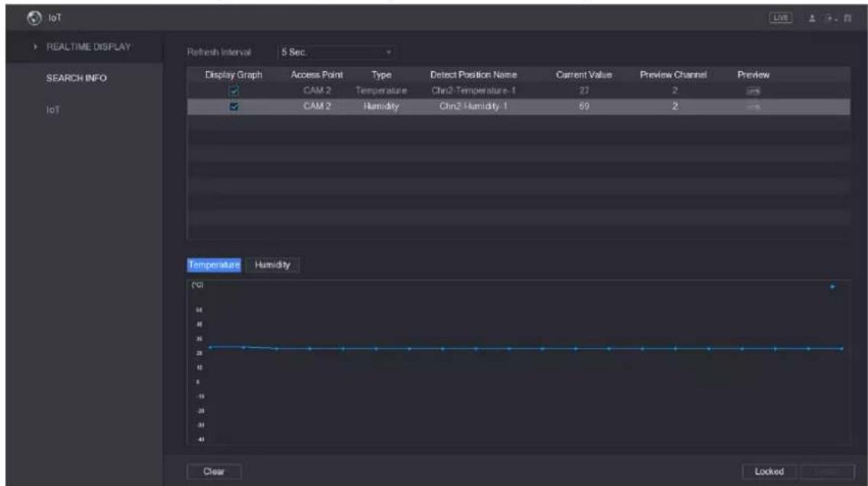
Task: Open the Refresh Interval dropdown
Action: coord(336,52)
